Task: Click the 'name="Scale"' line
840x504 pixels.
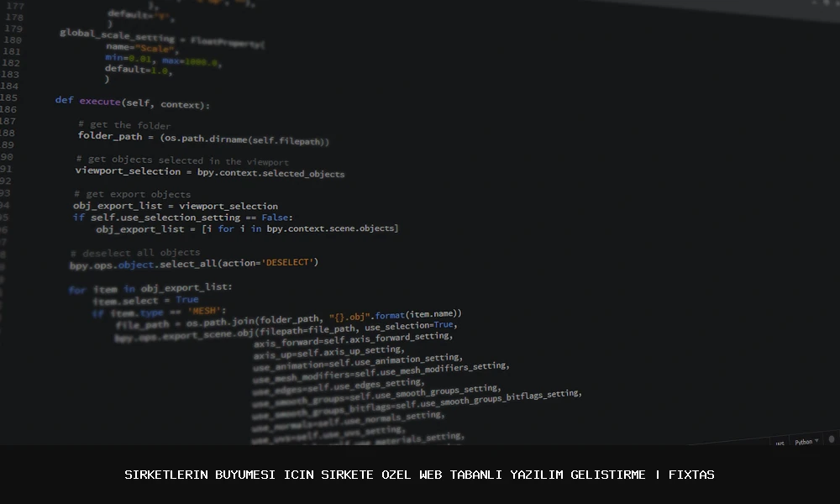Action: [x=142, y=48]
